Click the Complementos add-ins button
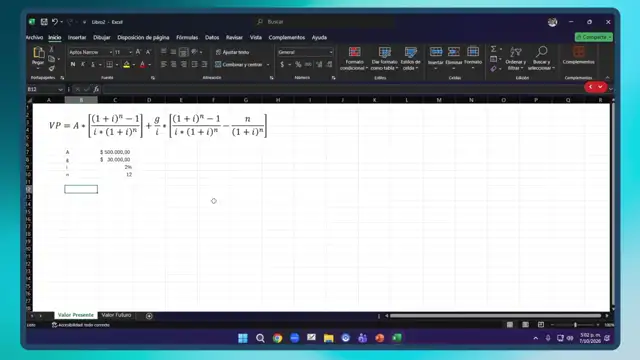The height and width of the screenshot is (360, 640). click(x=578, y=56)
